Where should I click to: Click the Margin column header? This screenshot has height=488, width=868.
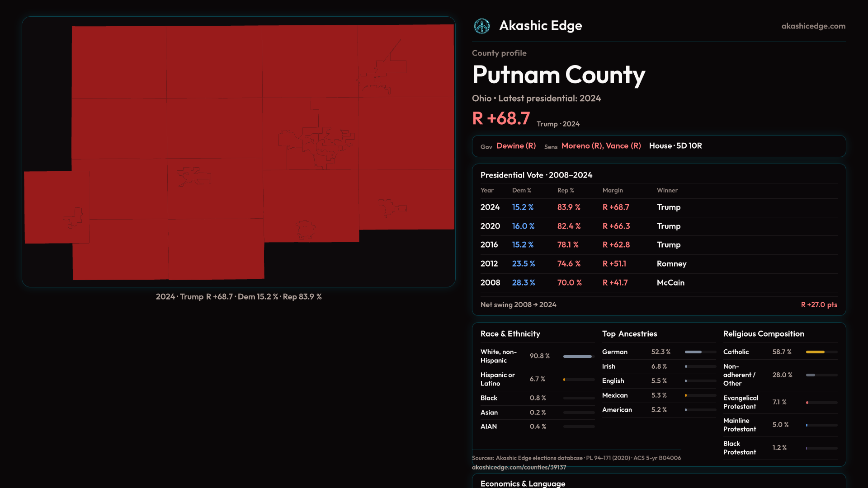click(612, 191)
